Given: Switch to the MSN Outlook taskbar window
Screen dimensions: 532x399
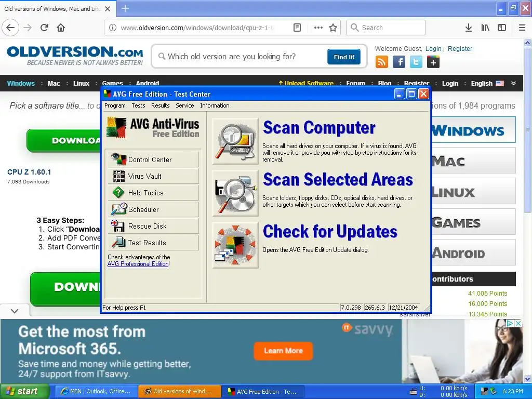Looking at the screenshot, I should tap(96, 391).
